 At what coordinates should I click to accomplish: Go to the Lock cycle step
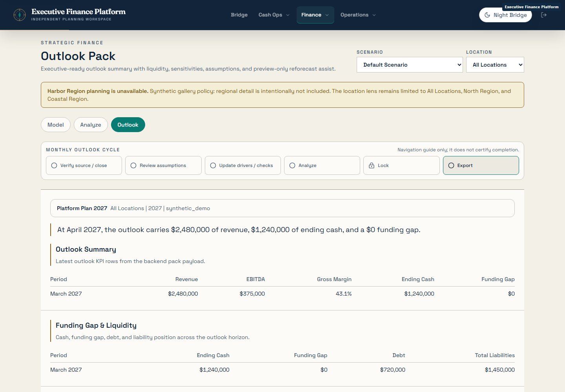(401, 165)
